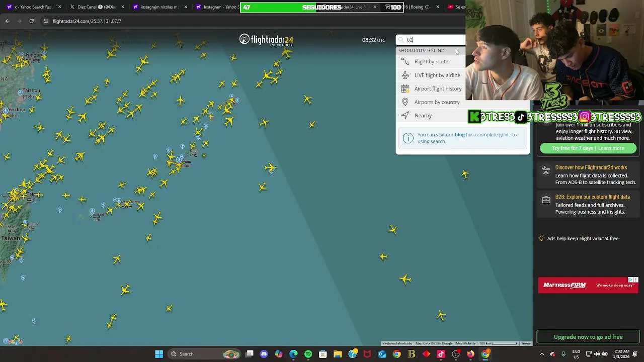Open McAfee from the taskbar
Viewport: 644px width, 362px height.
pos(367,354)
